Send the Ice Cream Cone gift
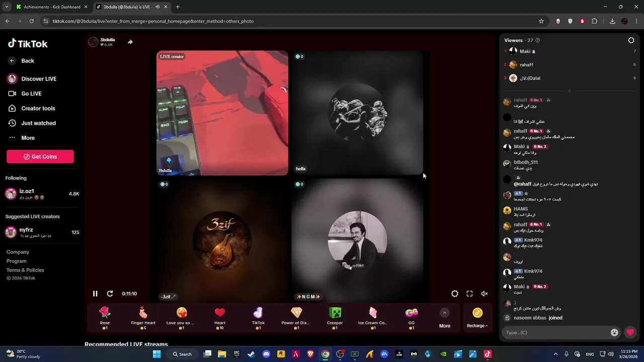Image resolution: width=644 pixels, height=362 pixels. coord(373,318)
